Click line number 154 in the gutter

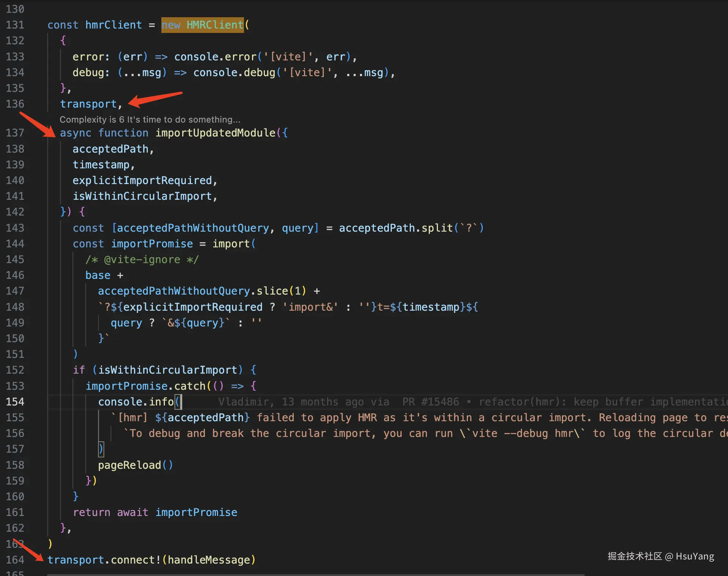pyautogui.click(x=15, y=402)
